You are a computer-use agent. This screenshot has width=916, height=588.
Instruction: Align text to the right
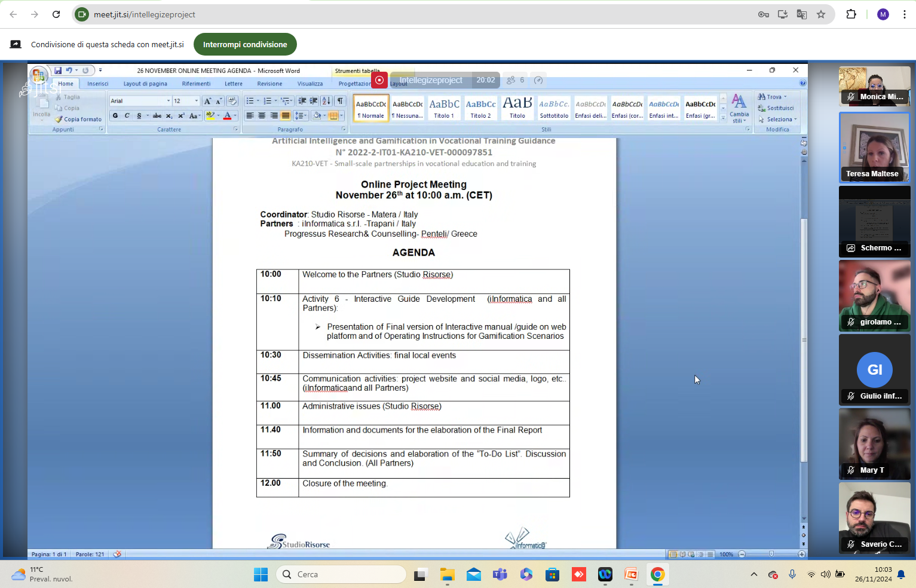pyautogui.click(x=274, y=116)
